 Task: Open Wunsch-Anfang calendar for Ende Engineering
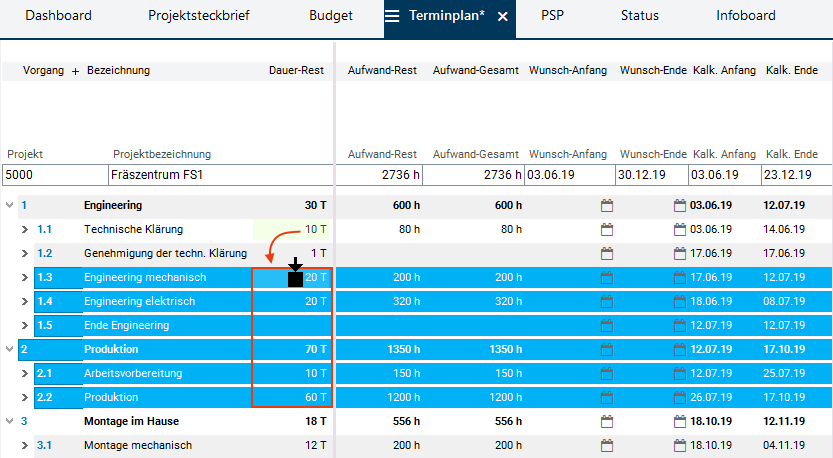[x=606, y=326]
